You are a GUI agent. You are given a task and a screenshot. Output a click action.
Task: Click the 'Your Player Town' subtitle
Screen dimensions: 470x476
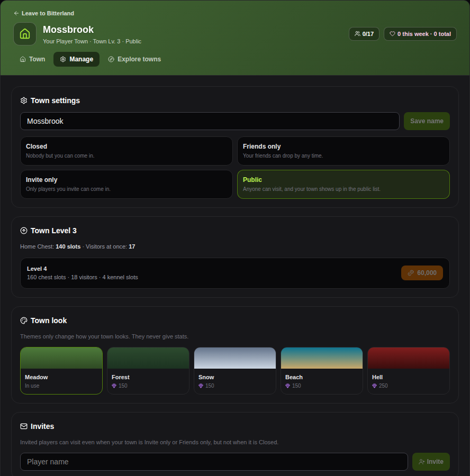65,41
